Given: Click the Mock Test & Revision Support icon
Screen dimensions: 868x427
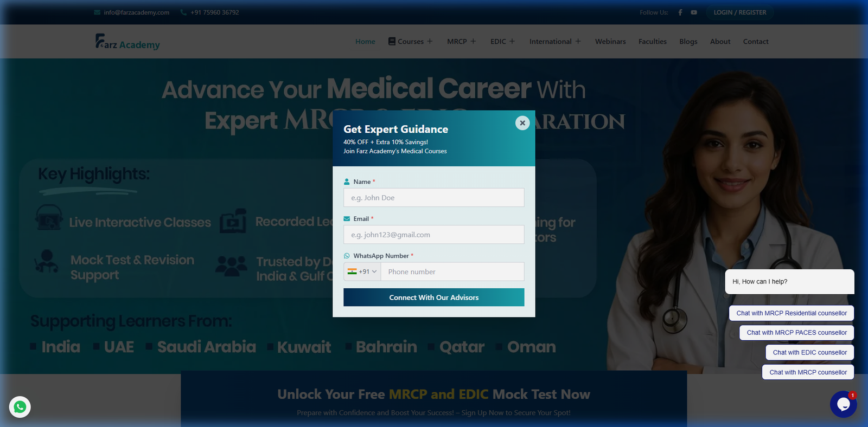Looking at the screenshot, I should (47, 262).
